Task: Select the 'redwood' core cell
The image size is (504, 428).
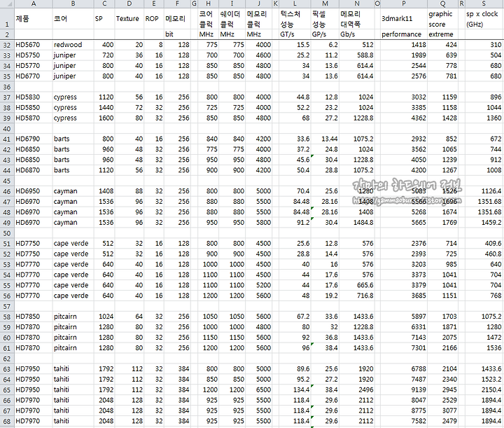Action: (73, 45)
